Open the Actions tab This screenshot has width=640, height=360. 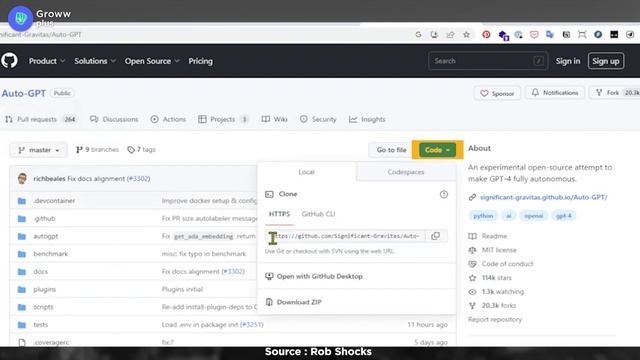click(168, 119)
